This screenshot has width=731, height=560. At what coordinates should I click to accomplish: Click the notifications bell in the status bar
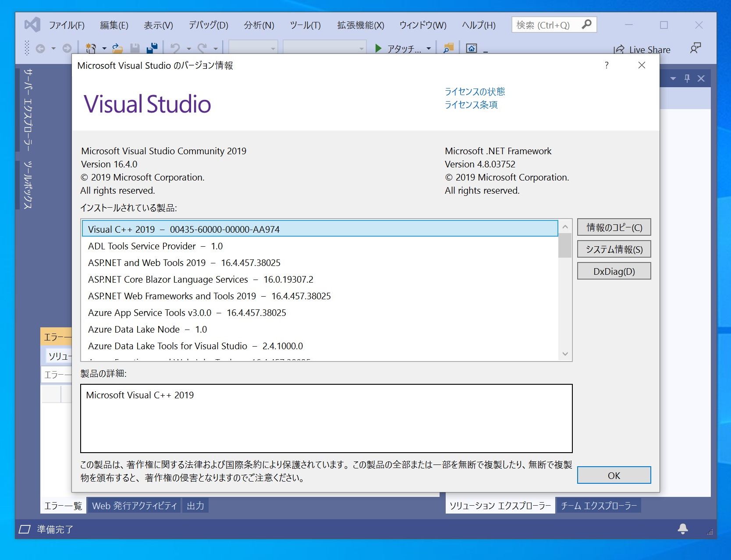[x=682, y=529]
